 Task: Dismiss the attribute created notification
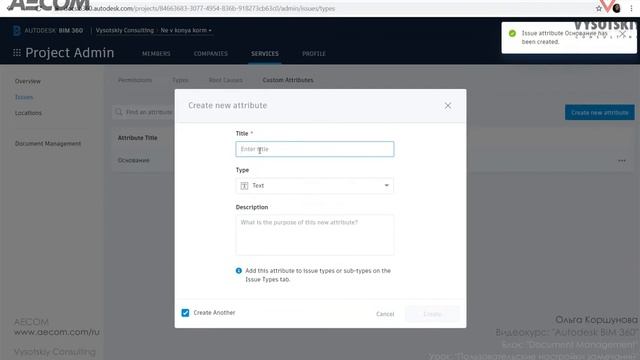click(622, 34)
